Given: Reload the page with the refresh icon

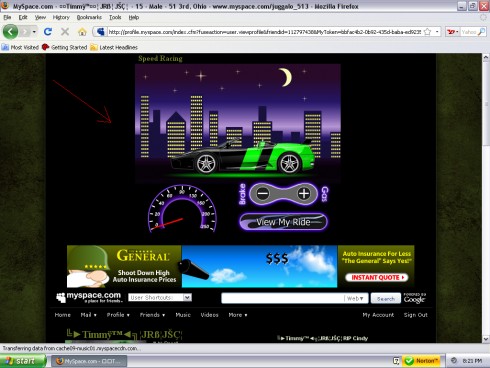Looking at the screenshot, I should point(48,32).
